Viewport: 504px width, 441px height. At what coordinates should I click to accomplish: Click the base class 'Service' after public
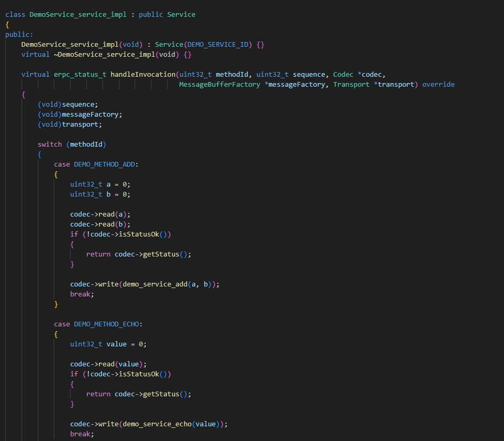click(x=182, y=15)
